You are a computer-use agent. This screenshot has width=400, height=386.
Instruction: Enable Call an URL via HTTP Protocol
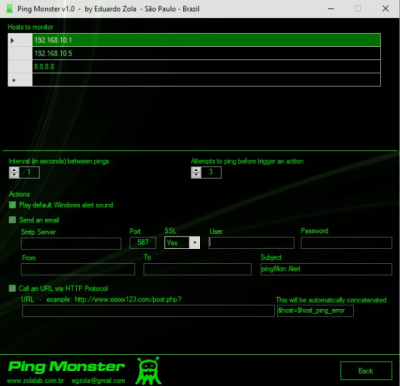coord(12,288)
